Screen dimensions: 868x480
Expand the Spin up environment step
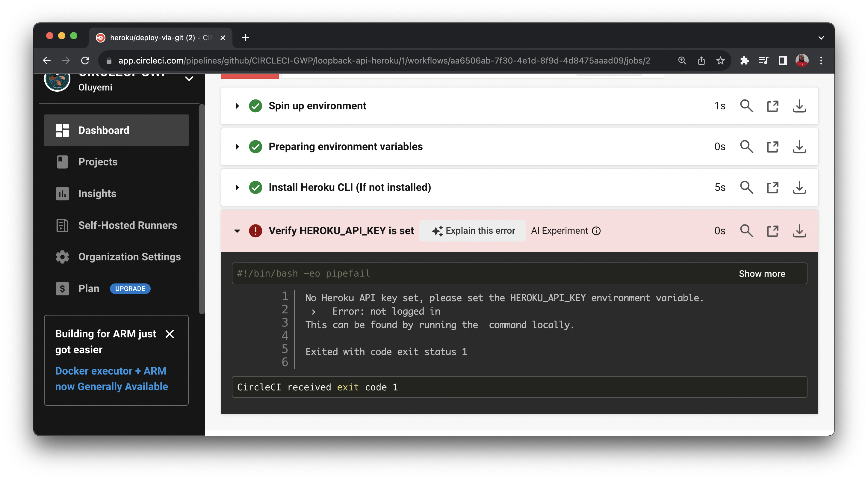[237, 106]
